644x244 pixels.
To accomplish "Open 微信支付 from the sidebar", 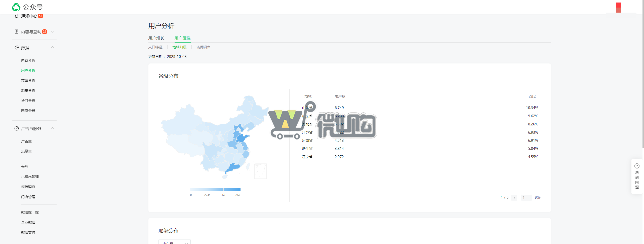I will click(28, 232).
